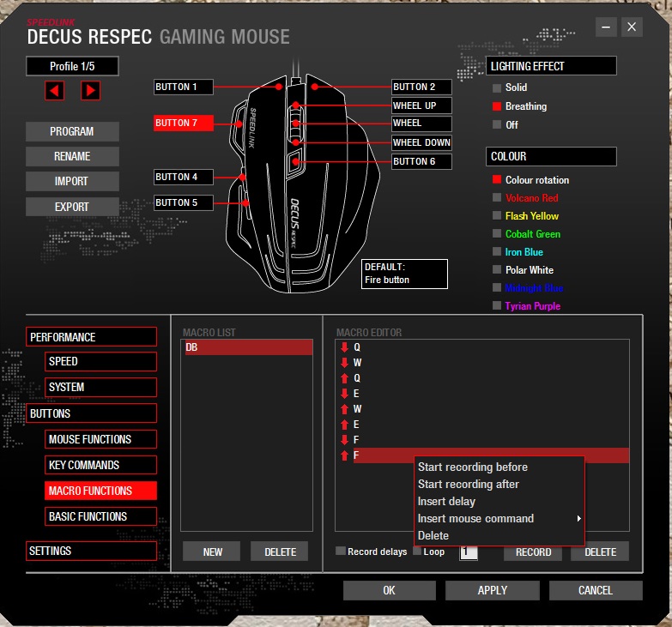This screenshot has width=672, height=627.
Task: Enable the Loop checkbox
Action: (x=416, y=551)
